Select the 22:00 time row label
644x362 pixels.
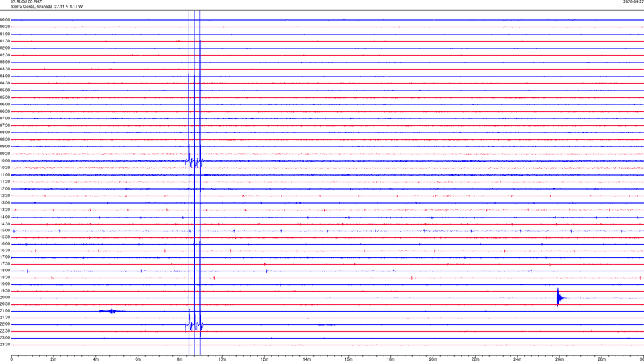coord(5,324)
